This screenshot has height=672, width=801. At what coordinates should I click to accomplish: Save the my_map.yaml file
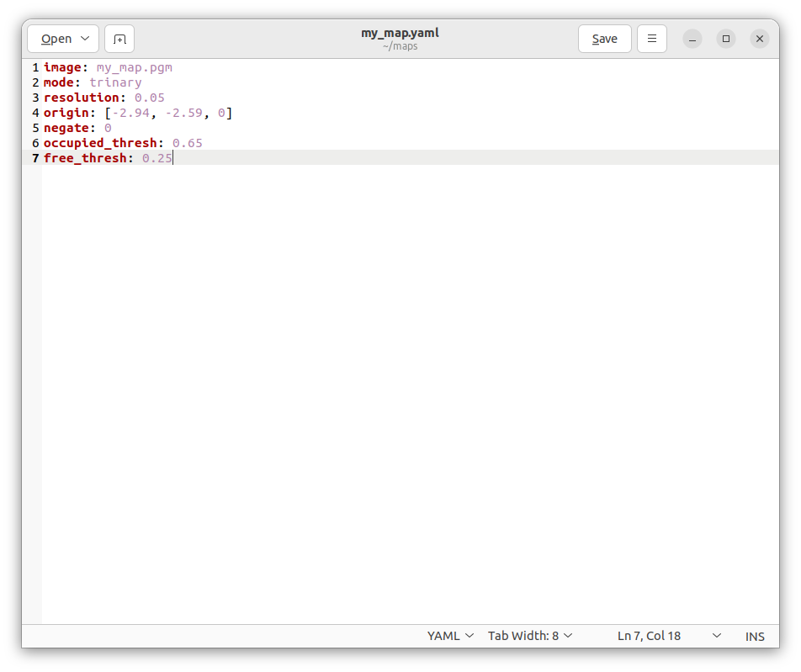click(x=605, y=39)
